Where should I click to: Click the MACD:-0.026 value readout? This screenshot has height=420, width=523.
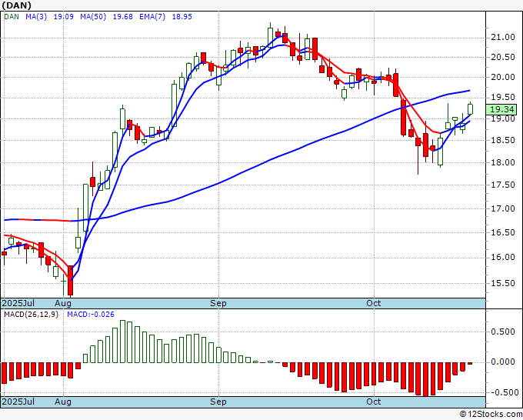[x=91, y=315]
